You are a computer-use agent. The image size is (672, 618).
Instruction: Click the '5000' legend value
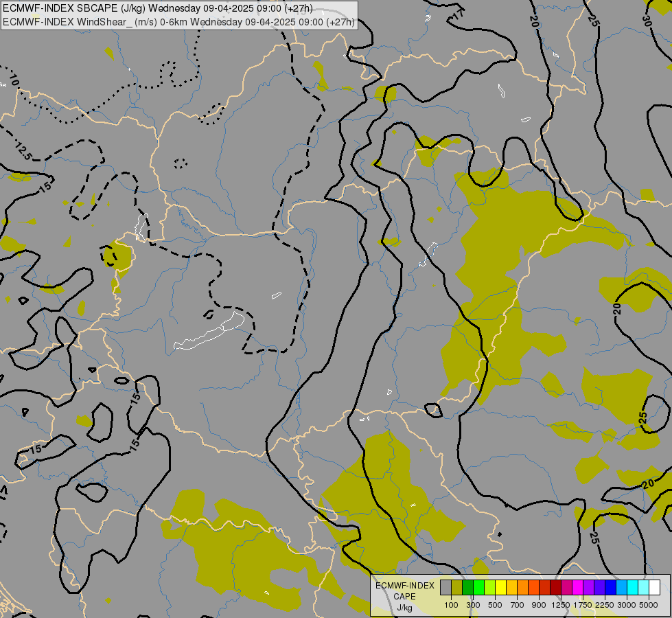(649, 605)
